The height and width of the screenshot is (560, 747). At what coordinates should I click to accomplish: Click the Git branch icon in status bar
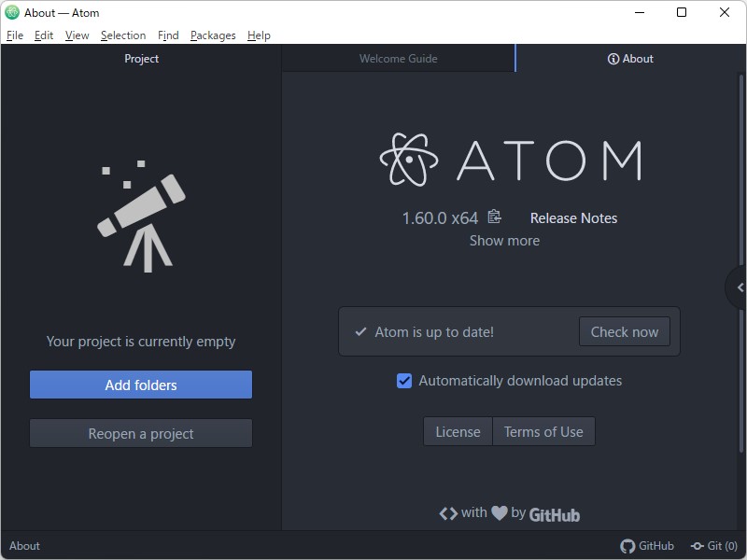pyautogui.click(x=698, y=546)
